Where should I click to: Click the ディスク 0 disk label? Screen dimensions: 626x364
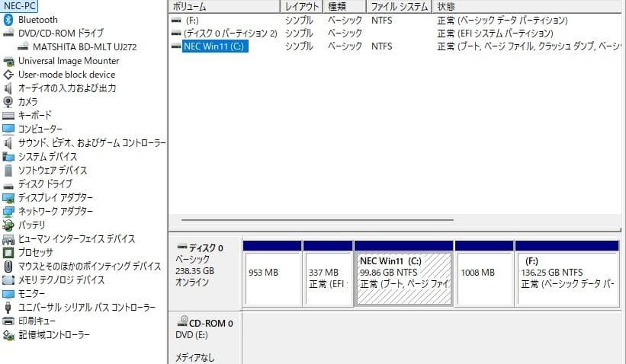coord(206,248)
